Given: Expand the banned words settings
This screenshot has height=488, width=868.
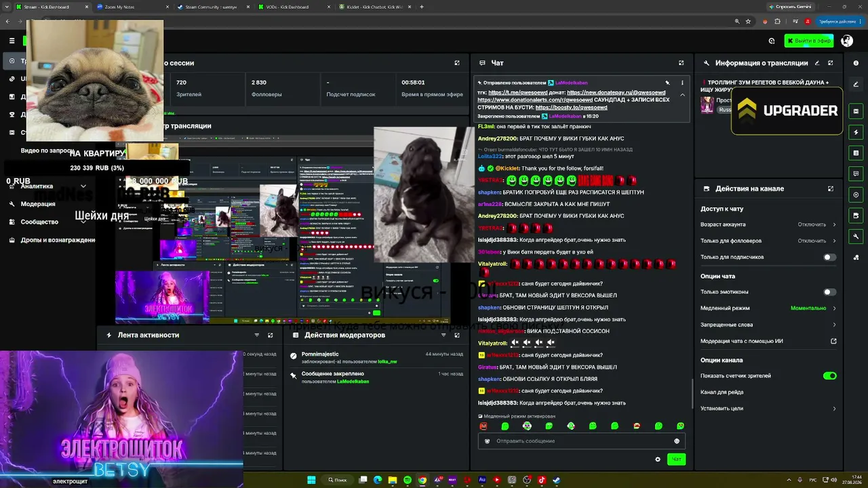Looking at the screenshot, I should (x=768, y=325).
